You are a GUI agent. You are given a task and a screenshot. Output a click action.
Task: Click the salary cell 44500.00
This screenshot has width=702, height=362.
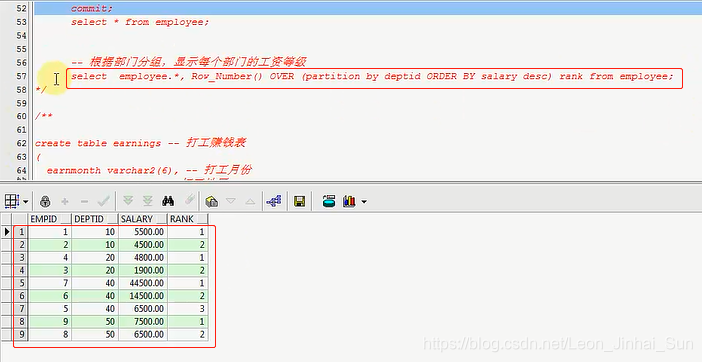(x=143, y=283)
